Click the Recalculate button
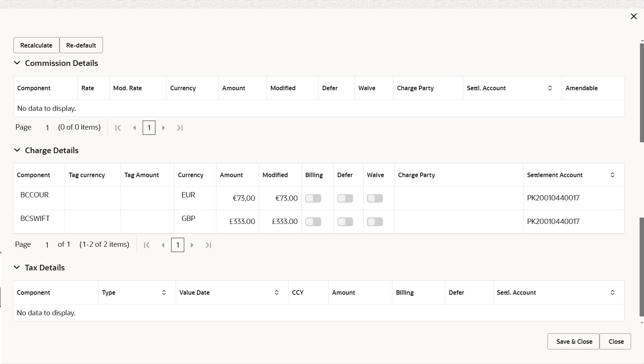The height and width of the screenshot is (364, 644). pos(36,45)
